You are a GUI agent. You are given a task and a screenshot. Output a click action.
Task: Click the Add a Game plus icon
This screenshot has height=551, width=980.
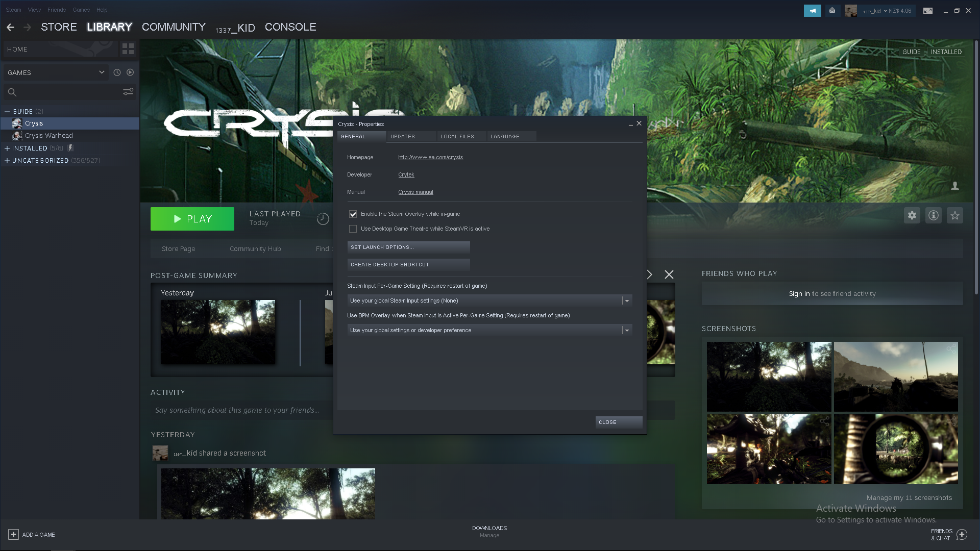14,534
